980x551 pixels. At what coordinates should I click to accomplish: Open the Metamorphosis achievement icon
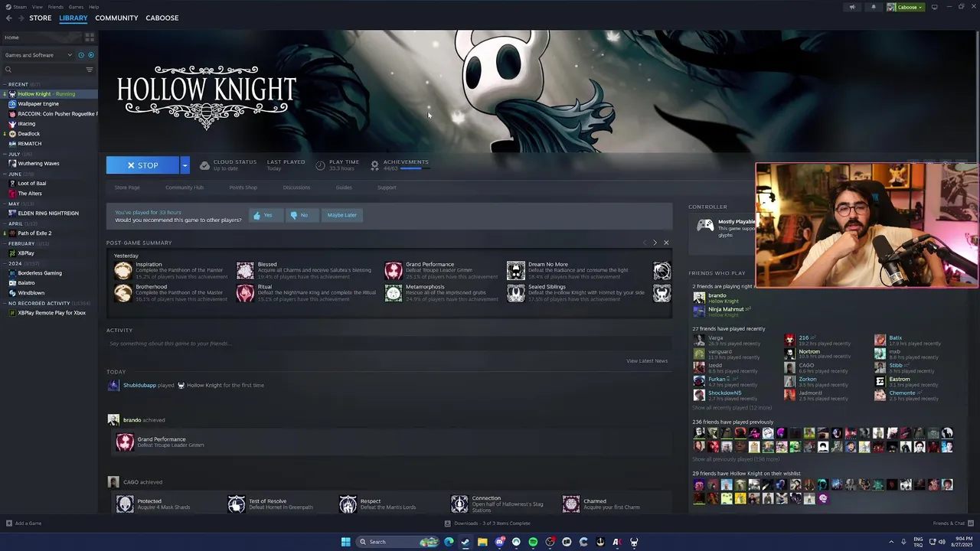394,293
